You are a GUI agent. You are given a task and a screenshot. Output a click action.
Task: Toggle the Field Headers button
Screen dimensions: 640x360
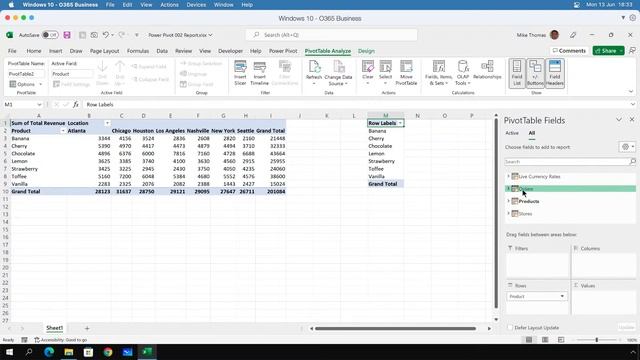tap(555, 73)
